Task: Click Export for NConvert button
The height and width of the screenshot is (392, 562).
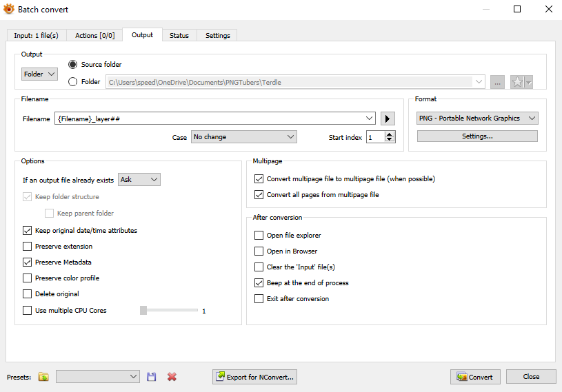Action: 255,377
